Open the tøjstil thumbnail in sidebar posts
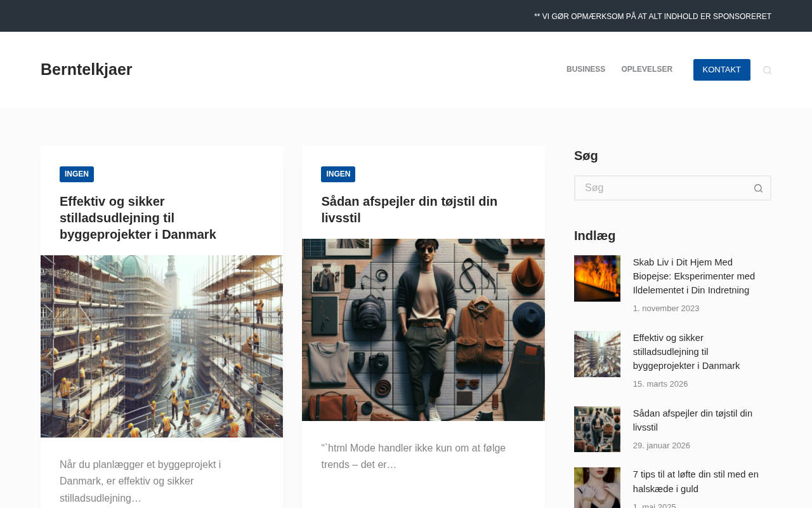 point(597,429)
